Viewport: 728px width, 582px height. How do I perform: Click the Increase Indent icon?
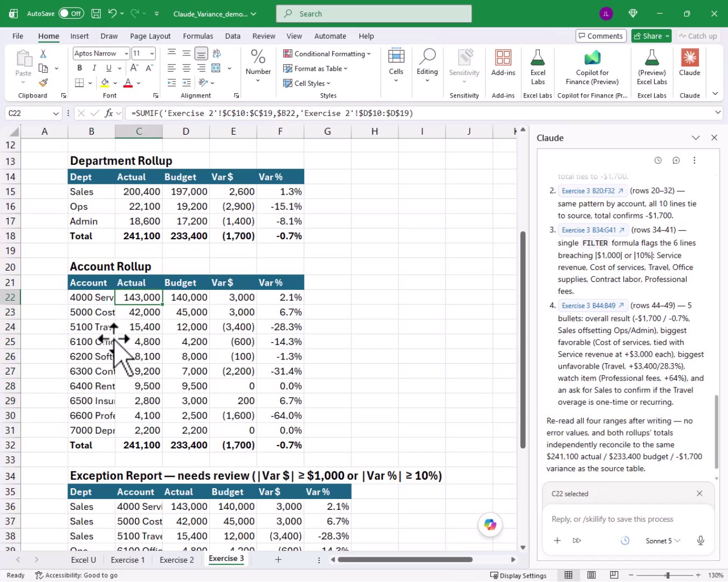click(x=187, y=83)
